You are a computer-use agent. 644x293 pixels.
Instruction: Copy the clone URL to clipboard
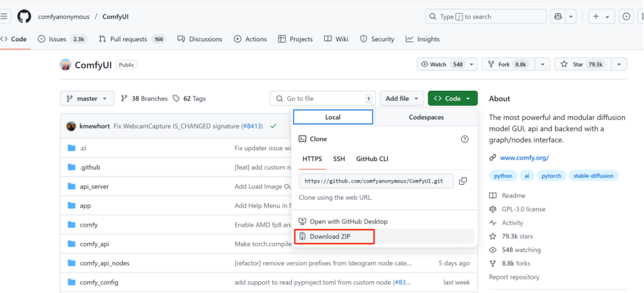[463, 181]
